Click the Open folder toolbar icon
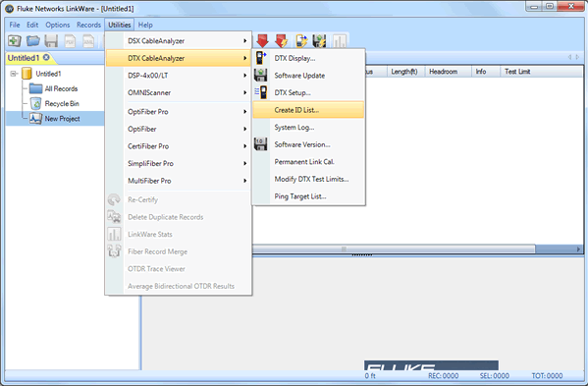This screenshot has width=588, height=386. pyautogui.click(x=33, y=40)
